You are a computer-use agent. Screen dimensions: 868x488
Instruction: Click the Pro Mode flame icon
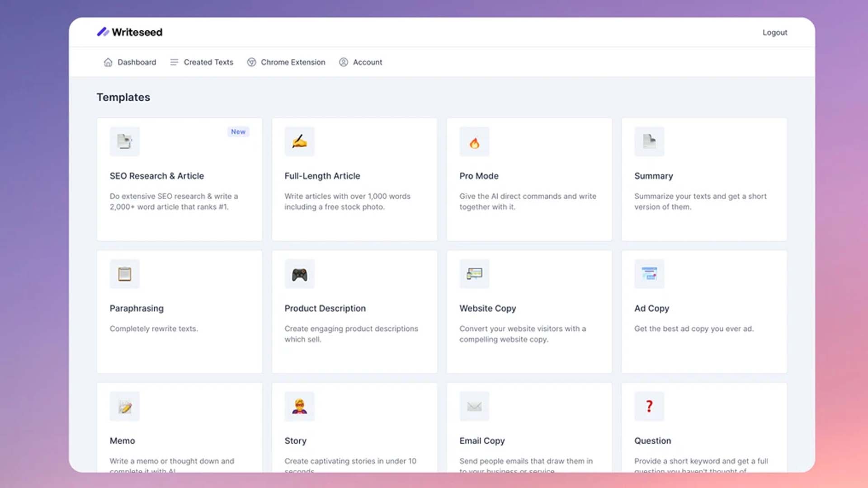click(474, 141)
